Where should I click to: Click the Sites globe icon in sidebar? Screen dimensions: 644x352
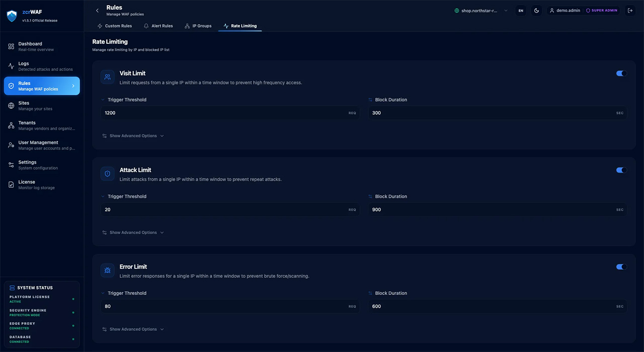coord(11,105)
